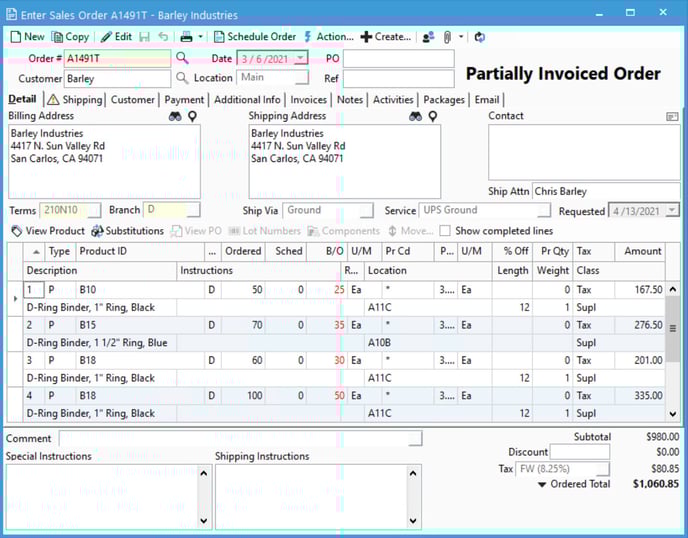Open the print options dropdown arrow
Viewport: 688px width, 538px height.
click(x=200, y=37)
